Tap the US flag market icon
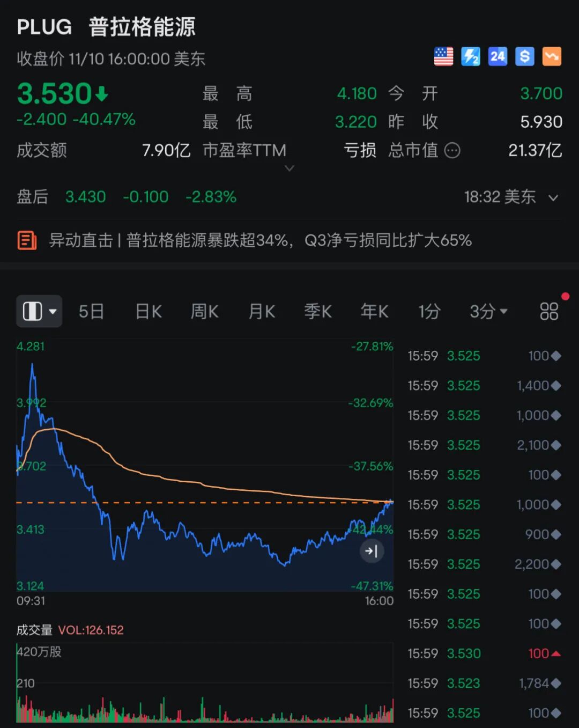Screen dimensions: 579x728 443,56
